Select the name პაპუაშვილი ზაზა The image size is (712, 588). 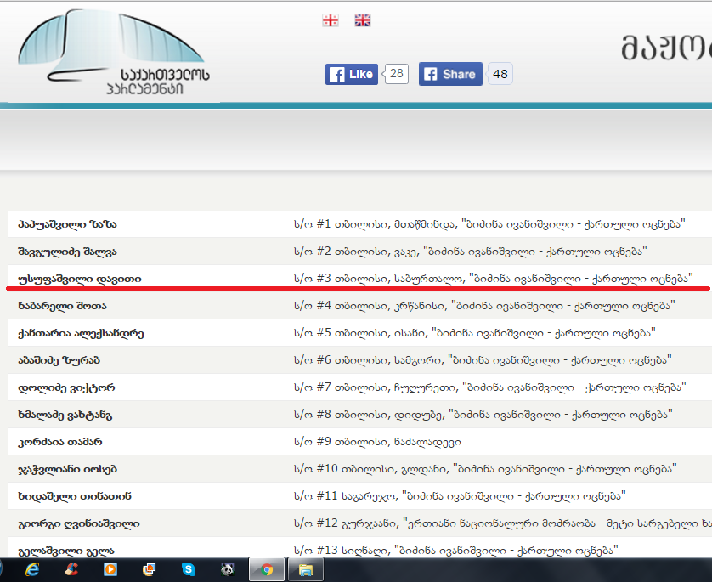[67, 224]
